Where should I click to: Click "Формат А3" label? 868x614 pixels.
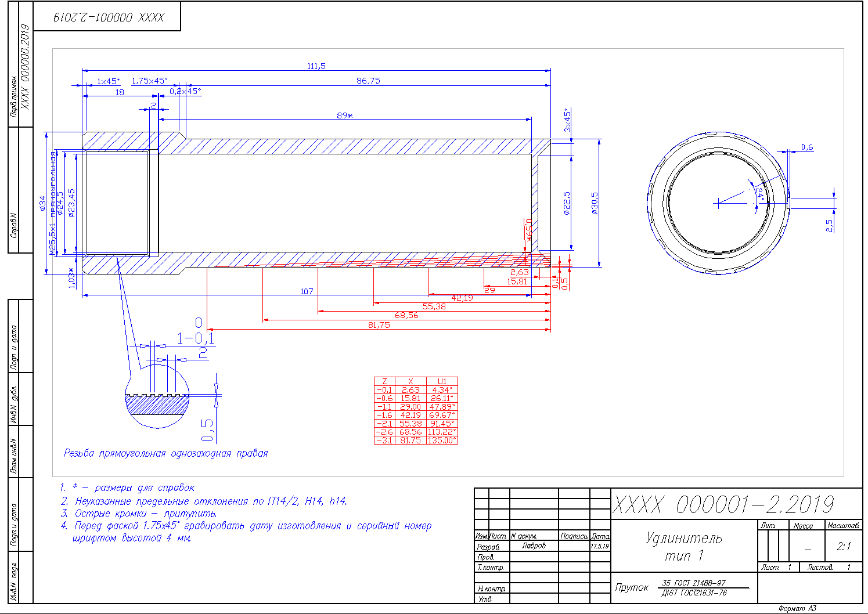point(797,608)
